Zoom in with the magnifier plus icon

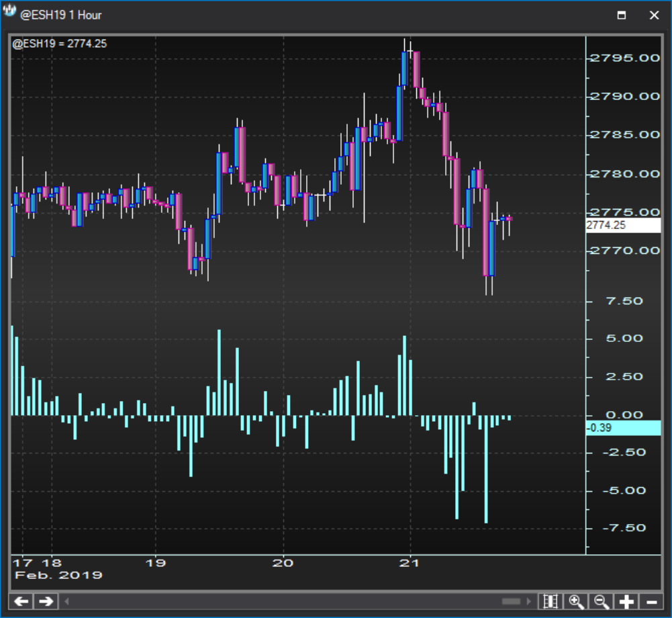[575, 601]
